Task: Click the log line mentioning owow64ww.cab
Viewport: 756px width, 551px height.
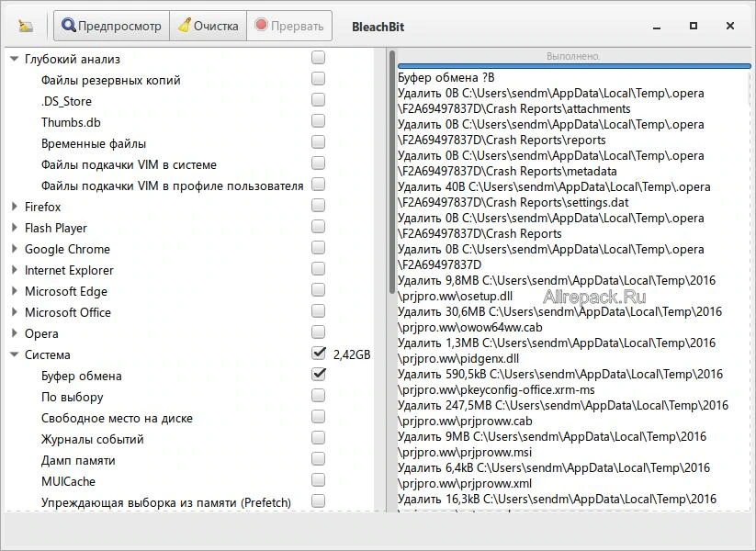Action: 559,320
